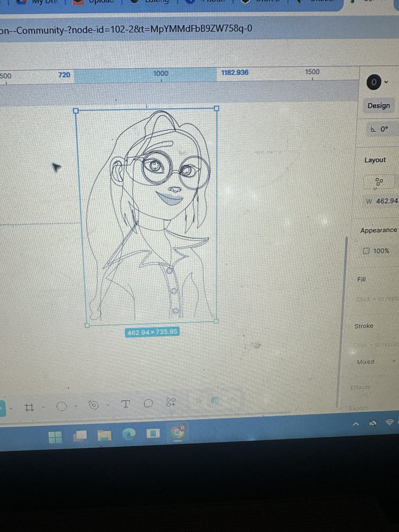Click the browser address bar URL
Screen dimensions: 399x532
(127, 29)
